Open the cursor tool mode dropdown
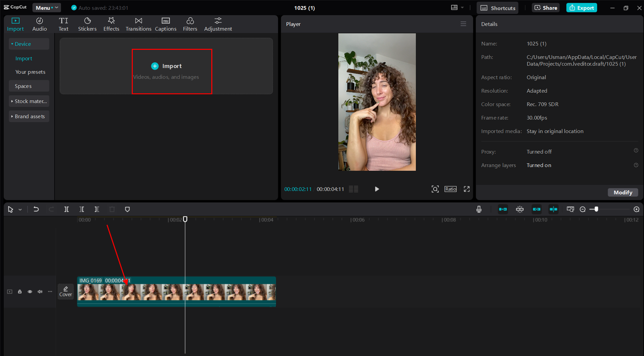The width and height of the screenshot is (644, 356). (x=20, y=209)
